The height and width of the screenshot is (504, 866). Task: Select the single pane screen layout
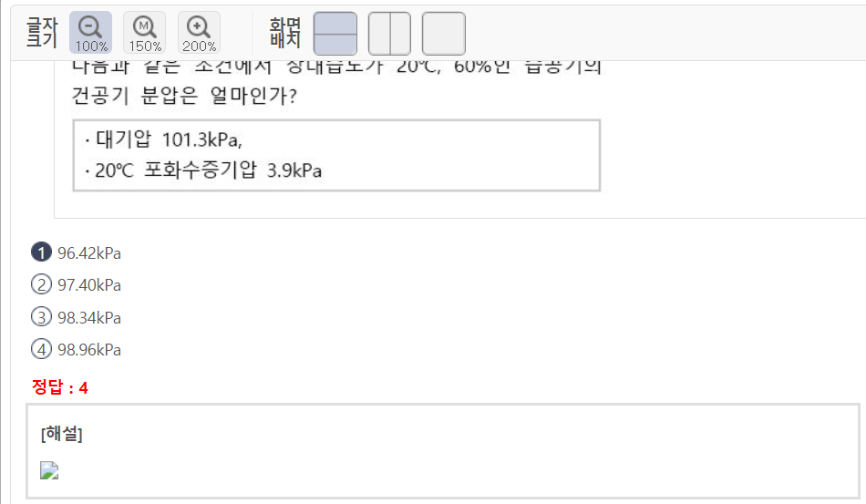[444, 34]
